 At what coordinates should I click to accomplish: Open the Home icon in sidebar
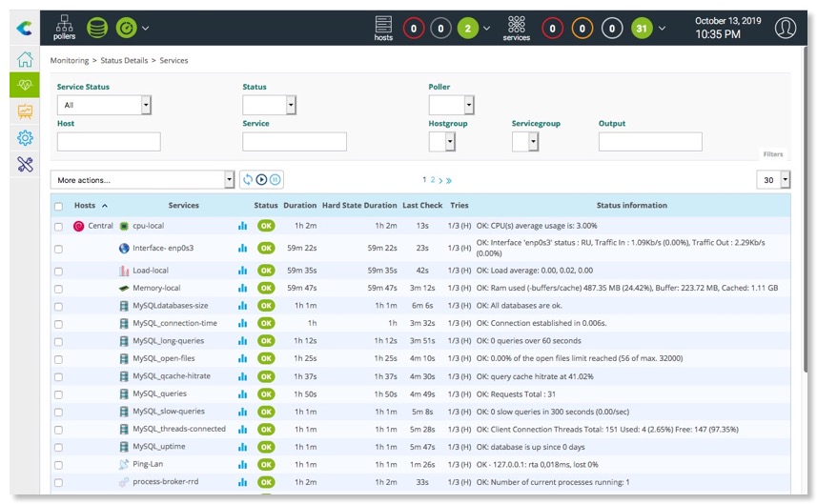pyautogui.click(x=25, y=59)
